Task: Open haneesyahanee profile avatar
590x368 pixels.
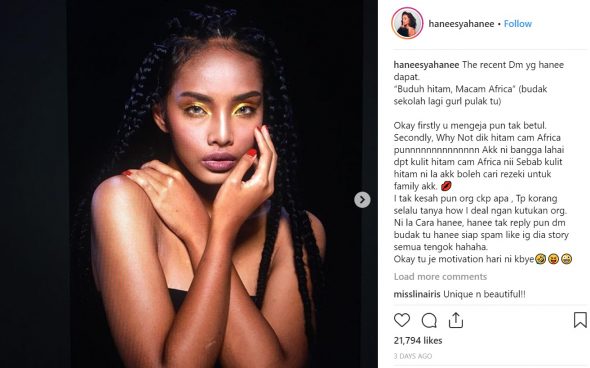Action: [407, 23]
